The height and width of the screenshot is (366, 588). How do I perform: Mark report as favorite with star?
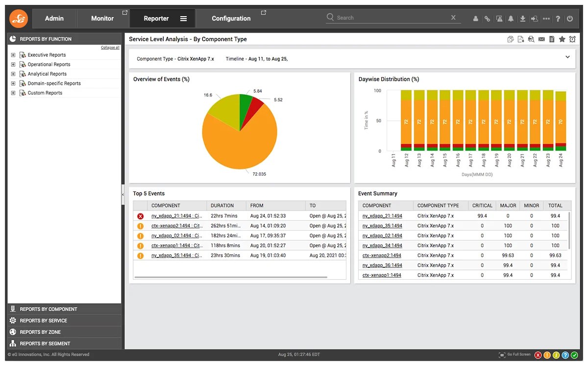(562, 39)
